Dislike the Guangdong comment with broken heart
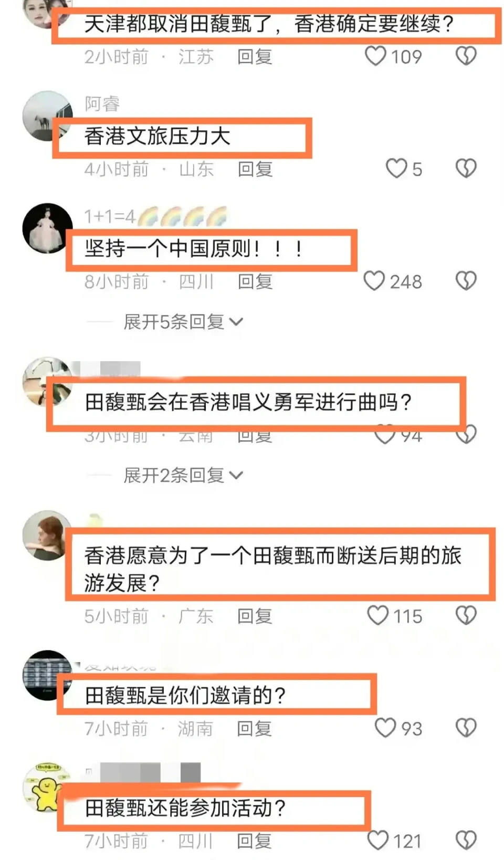This screenshot has width=504, height=860. [466, 615]
